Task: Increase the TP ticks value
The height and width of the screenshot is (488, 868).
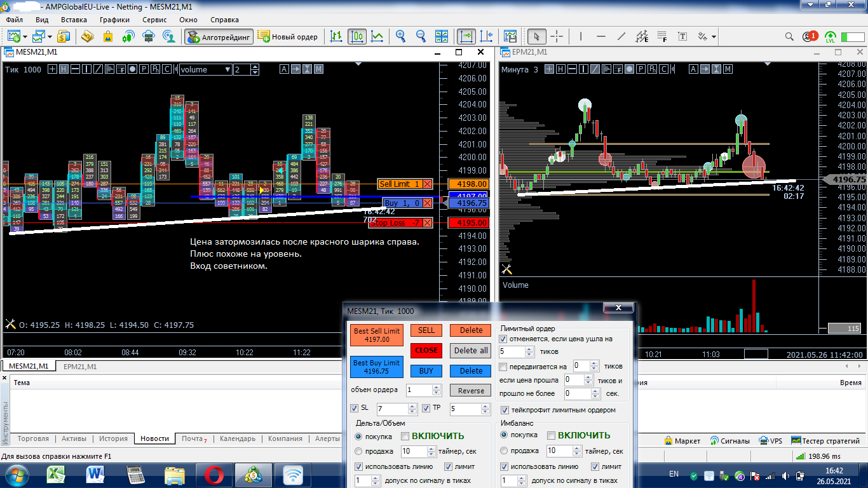Action: tap(485, 406)
